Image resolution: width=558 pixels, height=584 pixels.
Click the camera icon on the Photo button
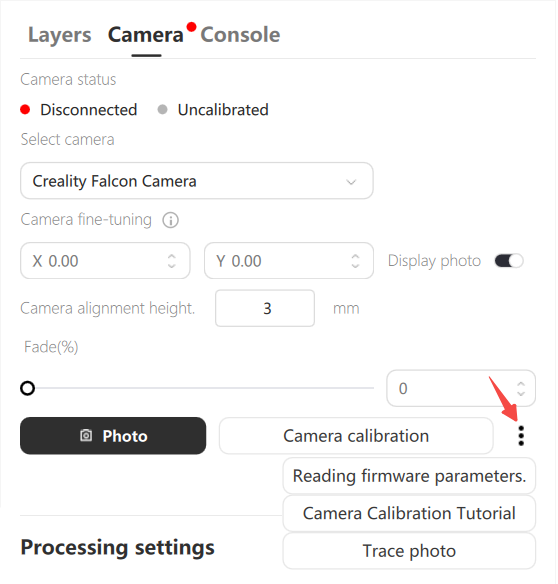click(86, 435)
